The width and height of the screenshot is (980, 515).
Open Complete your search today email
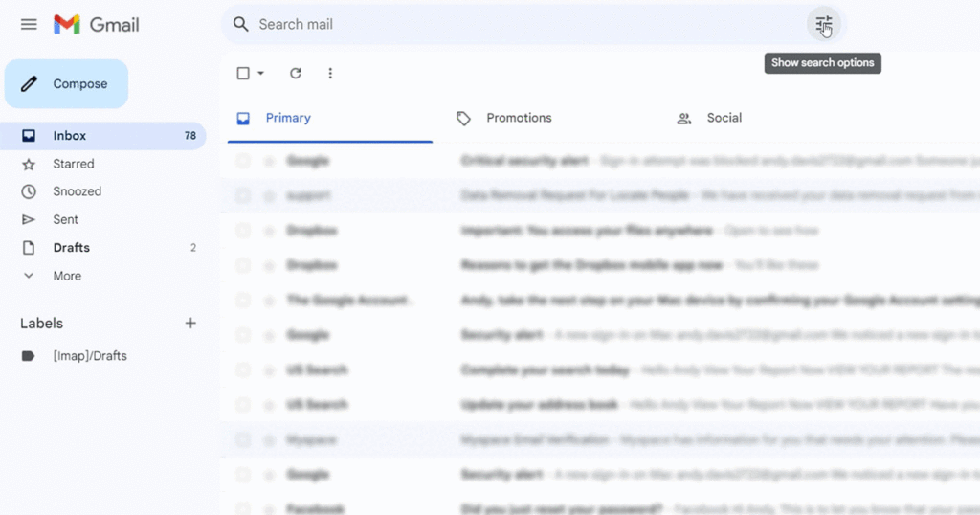point(600,370)
